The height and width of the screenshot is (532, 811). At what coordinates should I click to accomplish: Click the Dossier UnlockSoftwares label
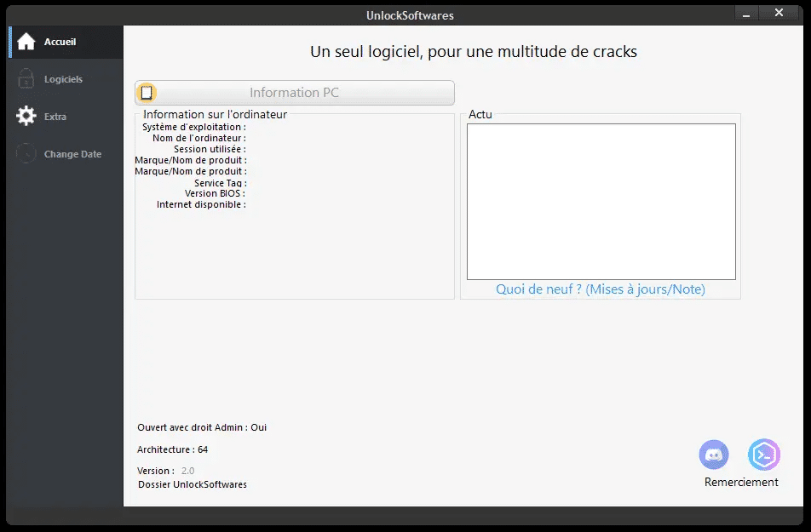pos(192,484)
